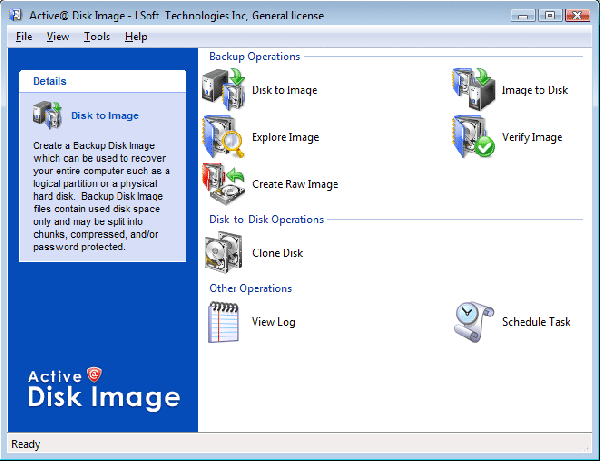Click the Image to Disk icon
The height and width of the screenshot is (461, 600).
click(474, 90)
